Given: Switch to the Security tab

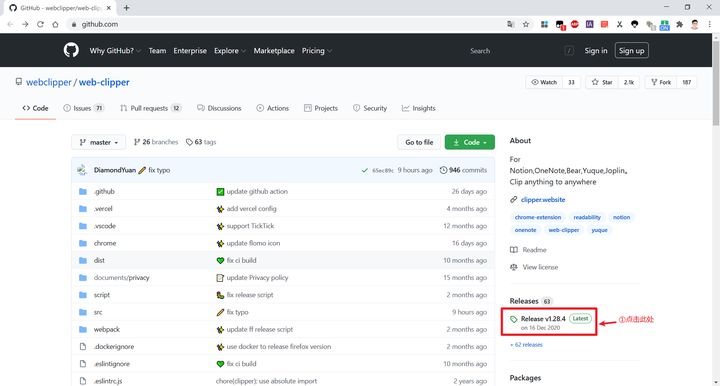Looking at the screenshot, I should pos(370,108).
